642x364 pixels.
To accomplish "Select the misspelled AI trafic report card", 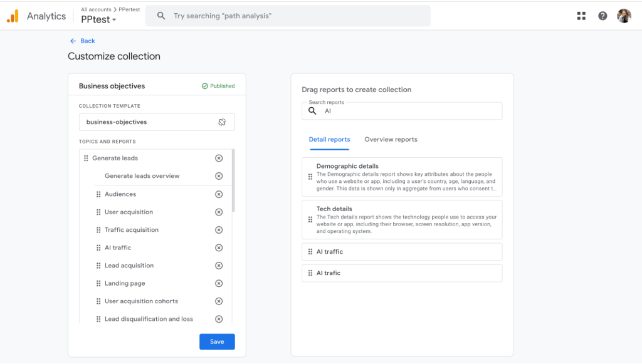I will 402,273.
